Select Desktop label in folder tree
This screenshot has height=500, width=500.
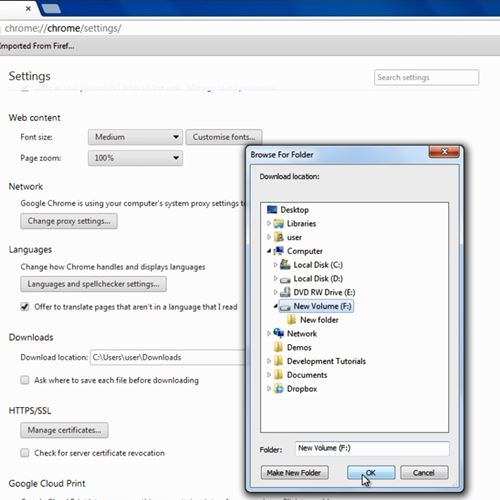[x=295, y=210]
